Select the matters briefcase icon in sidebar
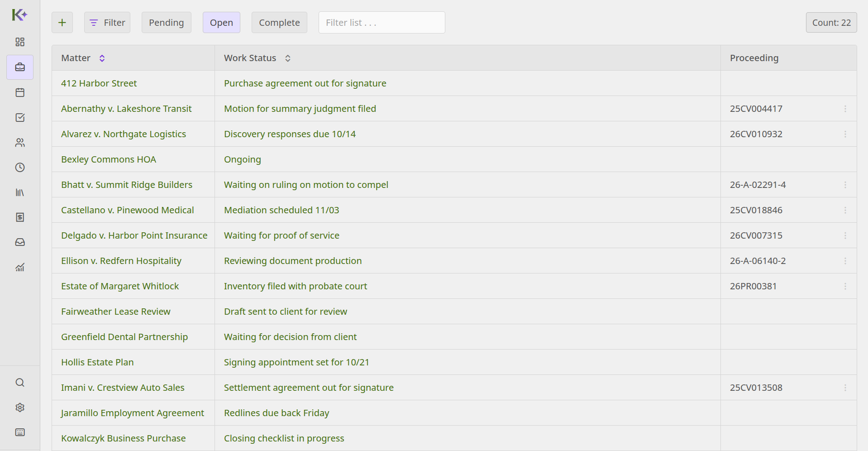Viewport: 868px width, 451px height. [x=20, y=67]
